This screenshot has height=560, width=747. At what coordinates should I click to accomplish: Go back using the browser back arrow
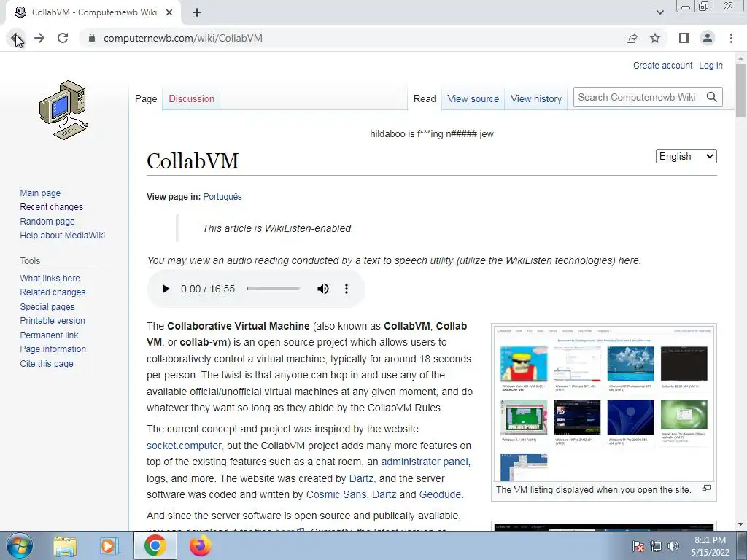click(x=16, y=38)
